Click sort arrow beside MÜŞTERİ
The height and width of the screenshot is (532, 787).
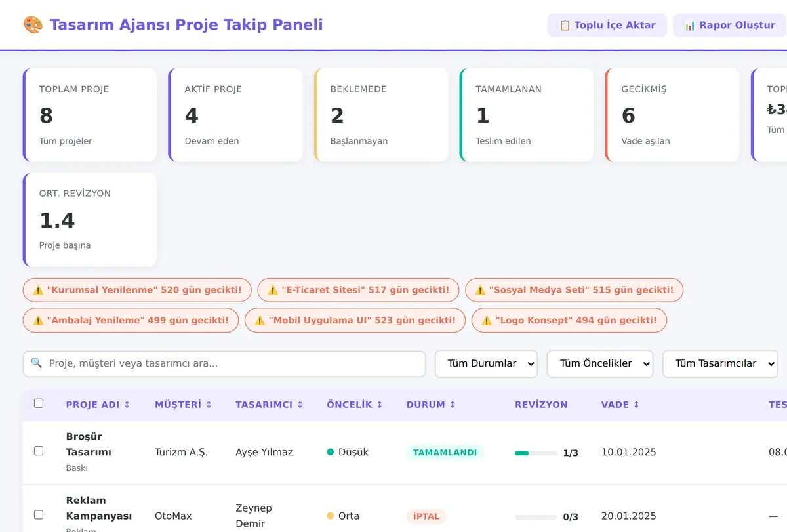pyautogui.click(x=209, y=405)
